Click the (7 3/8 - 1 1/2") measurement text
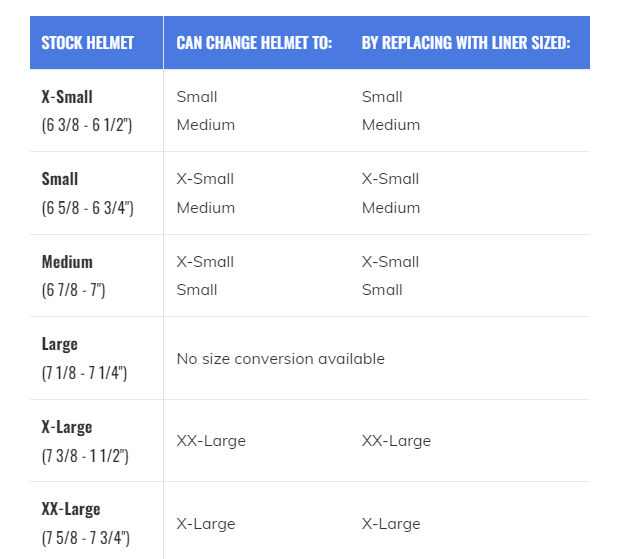Image resolution: width=617 pixels, height=559 pixels. click(x=85, y=456)
